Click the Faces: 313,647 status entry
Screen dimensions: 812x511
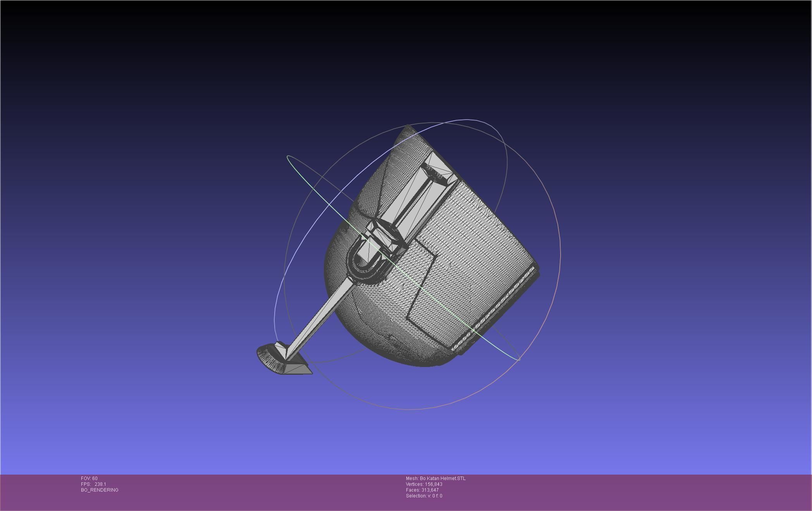pyautogui.click(x=422, y=490)
